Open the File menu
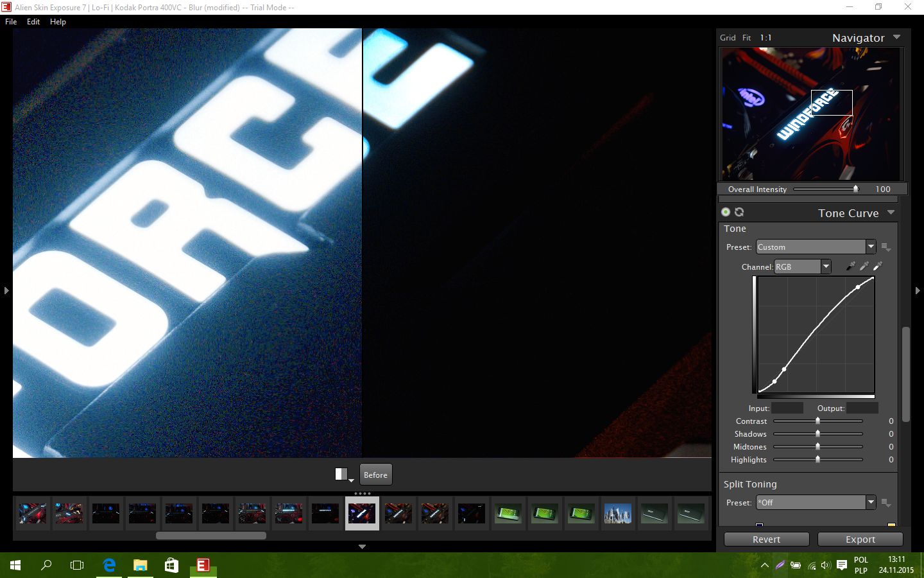 [11, 21]
